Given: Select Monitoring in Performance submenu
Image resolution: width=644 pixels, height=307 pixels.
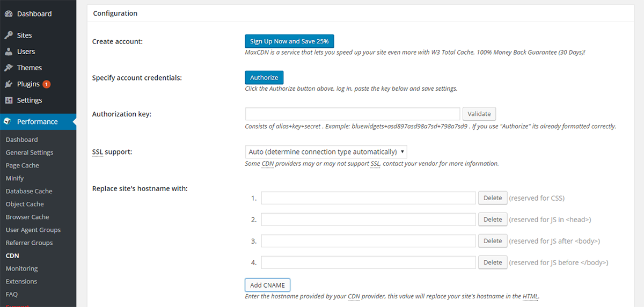Looking at the screenshot, I should (x=21, y=268).
